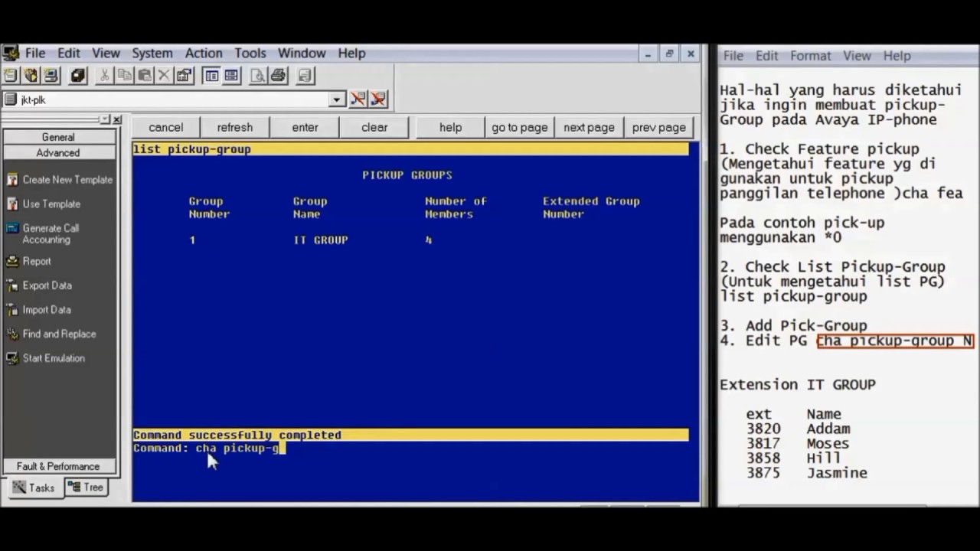980x551 pixels.
Task: Click the name Moses in Notepad
Action: [x=828, y=443]
